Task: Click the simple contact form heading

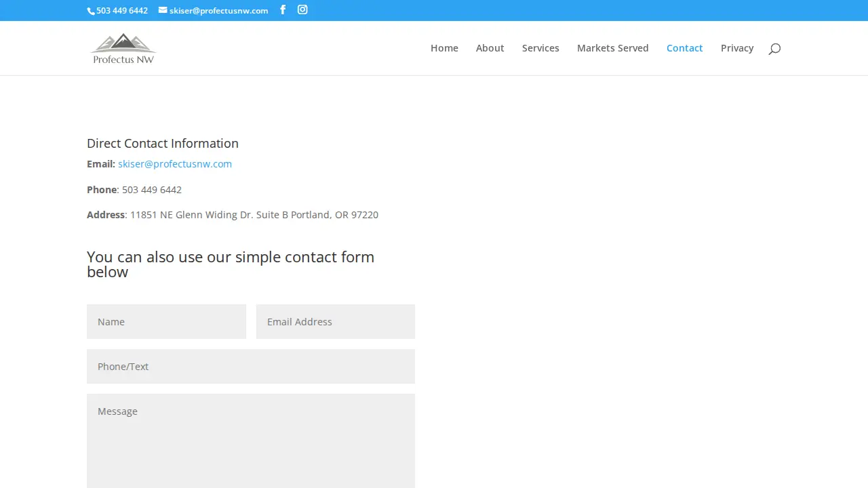Action: click(231, 264)
